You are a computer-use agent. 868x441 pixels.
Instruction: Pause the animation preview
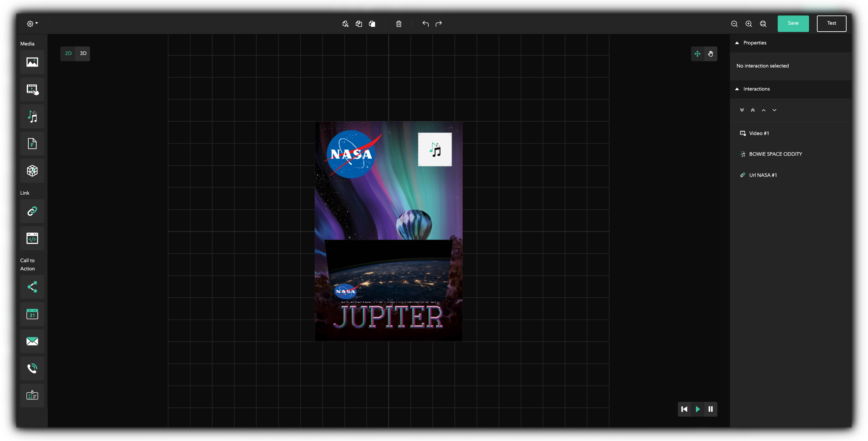(710, 409)
